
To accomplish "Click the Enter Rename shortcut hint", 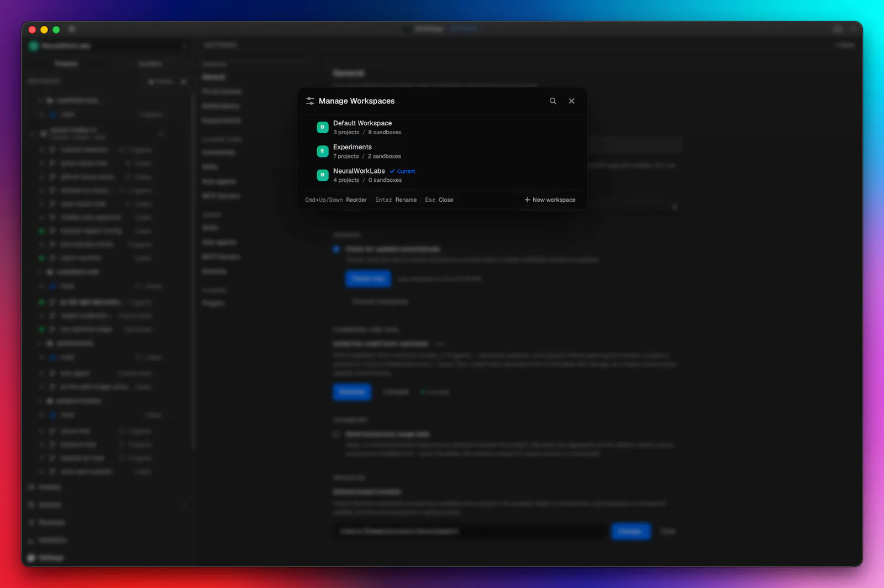I will [396, 200].
